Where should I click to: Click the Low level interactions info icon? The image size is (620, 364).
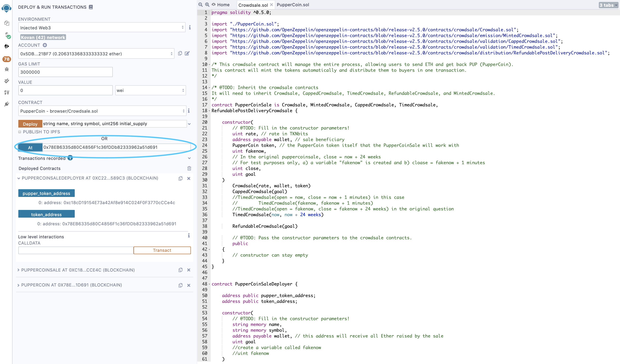189,235
